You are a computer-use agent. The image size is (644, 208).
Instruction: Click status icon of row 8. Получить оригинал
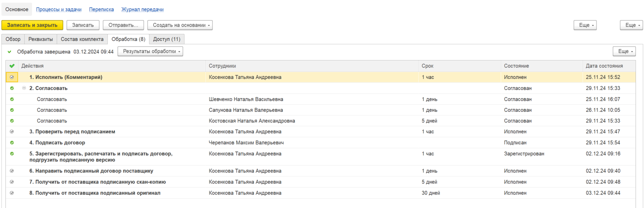coord(12,193)
